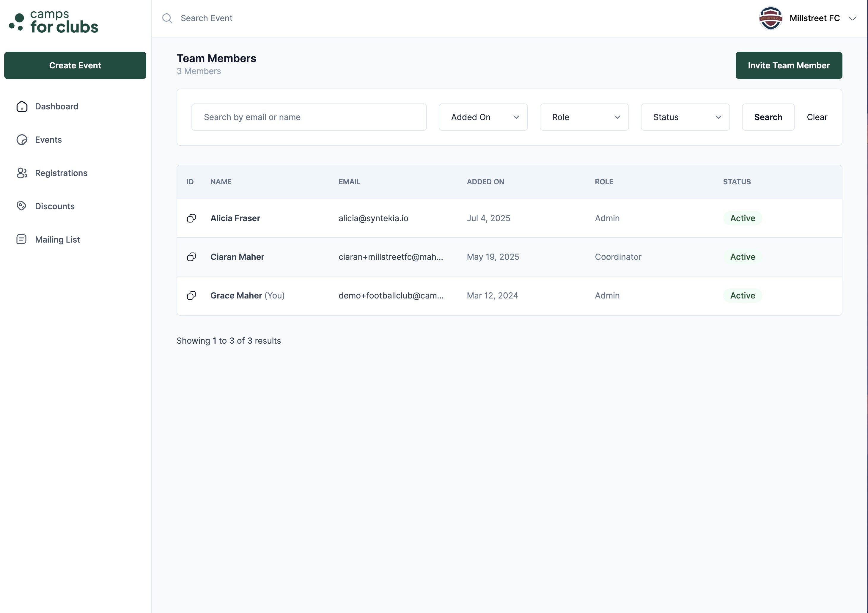The width and height of the screenshot is (868, 613).
Task: Click the Create Event button
Action: [75, 65]
